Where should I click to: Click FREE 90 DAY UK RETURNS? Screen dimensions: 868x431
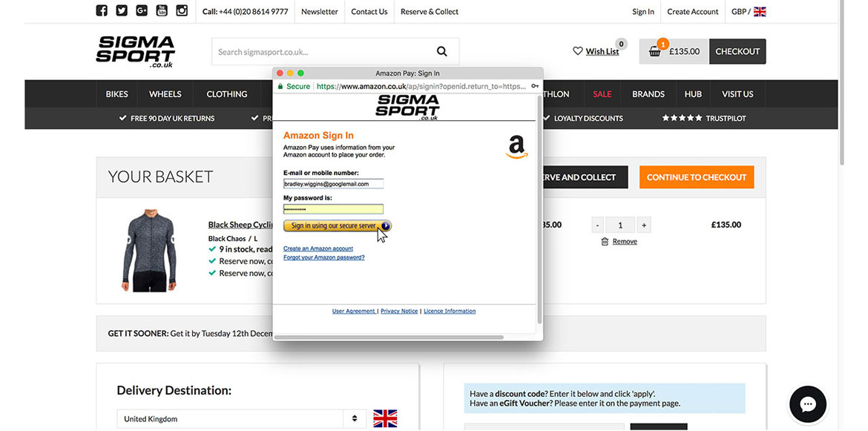click(x=167, y=119)
